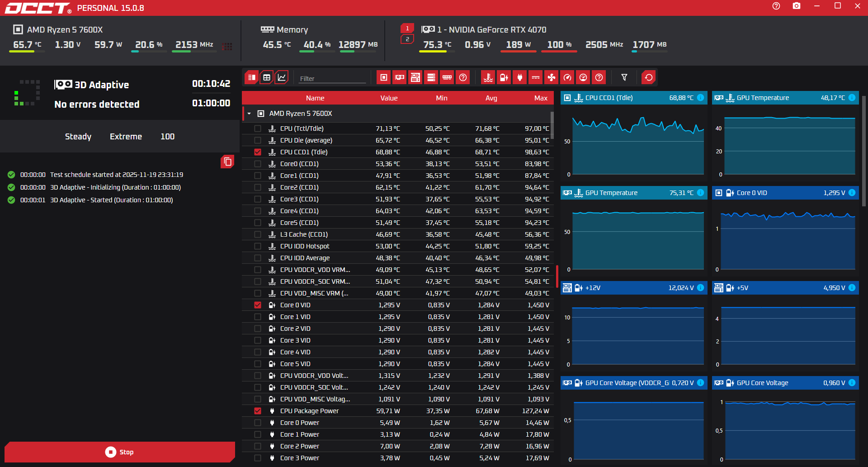Select GPU number 1 button
The width and height of the screenshot is (868, 467).
coord(407,29)
